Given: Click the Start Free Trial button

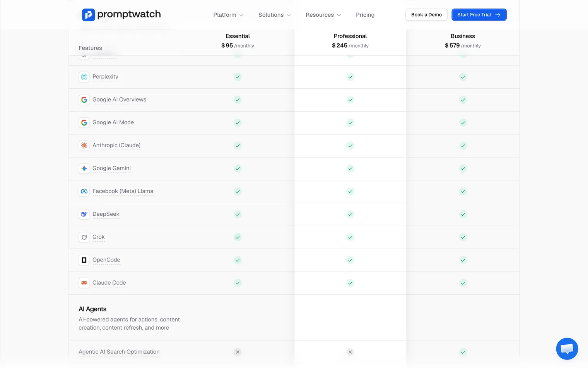Looking at the screenshot, I should tap(479, 15).
